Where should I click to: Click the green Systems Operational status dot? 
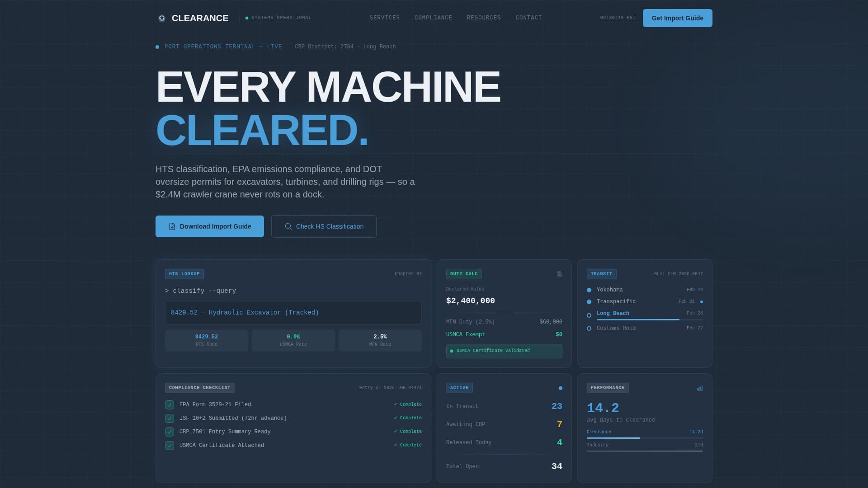(246, 18)
